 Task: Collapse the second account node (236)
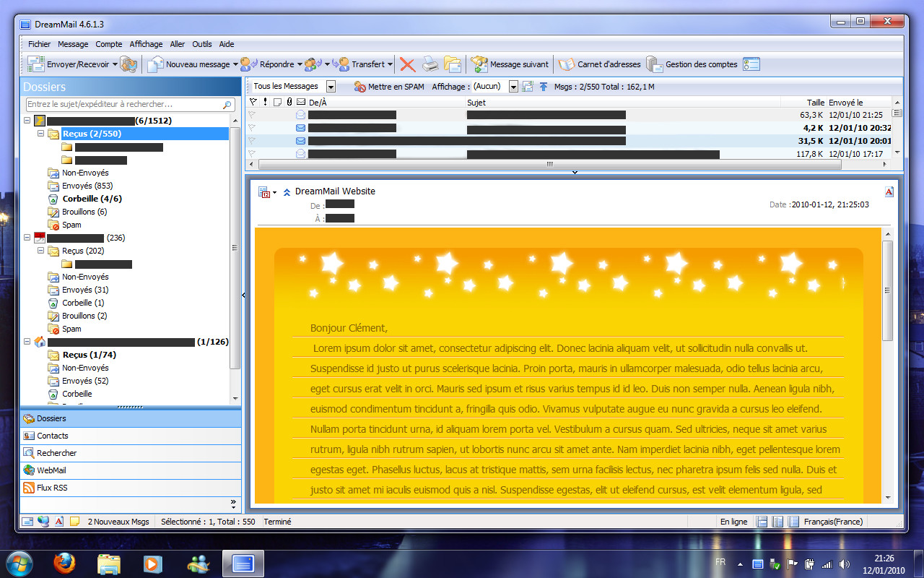click(28, 238)
